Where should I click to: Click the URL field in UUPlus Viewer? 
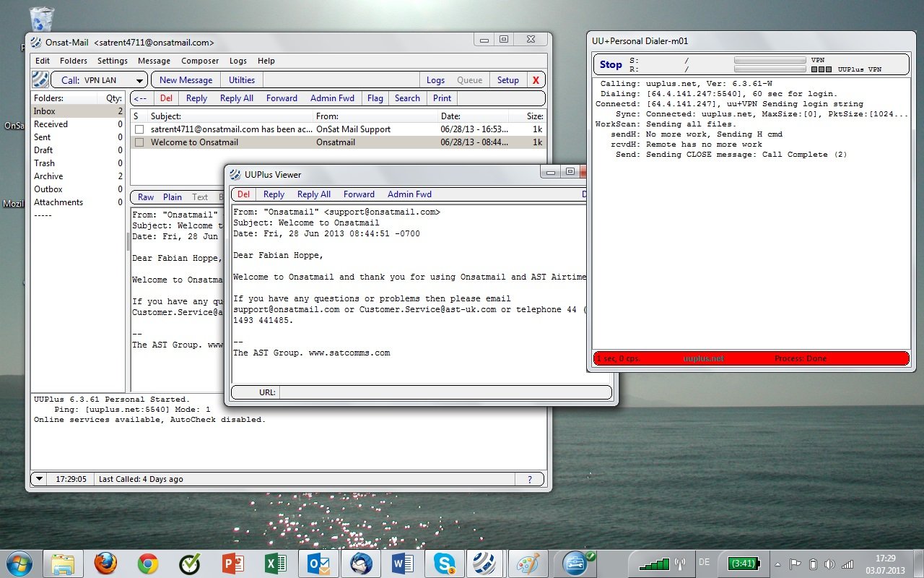click(x=444, y=392)
